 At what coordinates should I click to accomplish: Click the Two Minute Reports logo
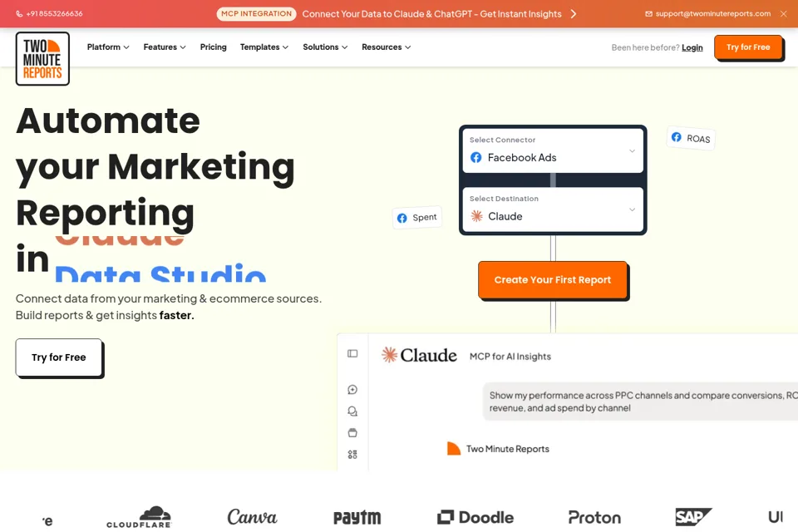[42, 58]
